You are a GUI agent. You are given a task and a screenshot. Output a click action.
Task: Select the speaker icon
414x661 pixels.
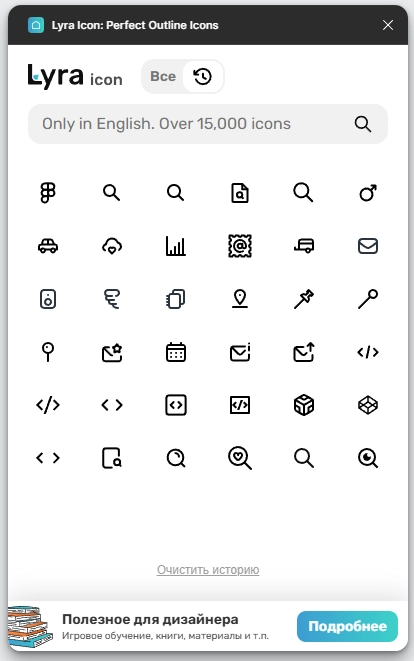[48, 299]
